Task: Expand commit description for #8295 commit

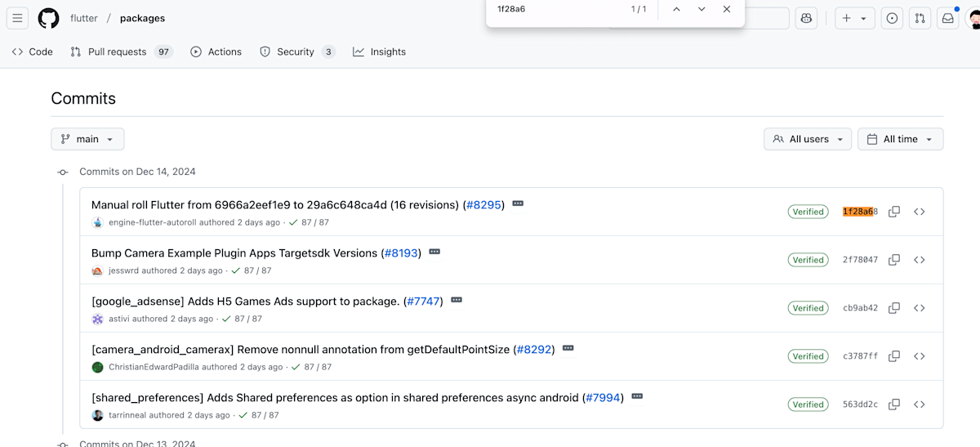Action: coord(518,203)
